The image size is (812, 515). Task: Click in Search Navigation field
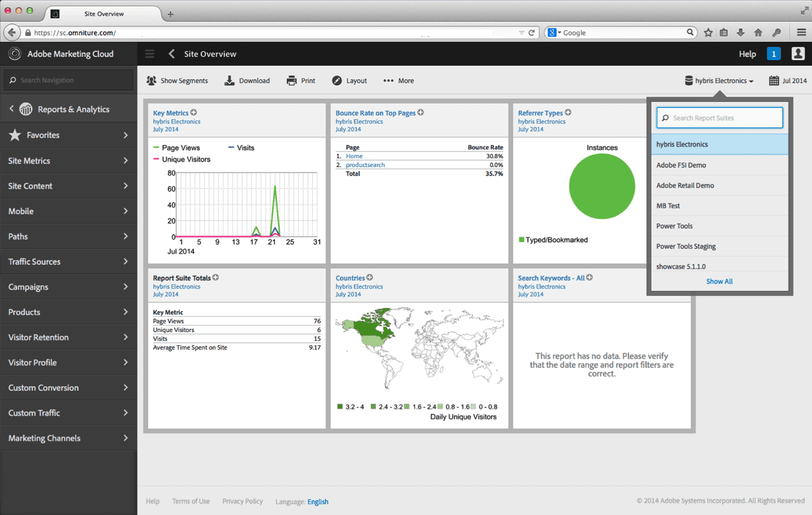[x=68, y=80]
